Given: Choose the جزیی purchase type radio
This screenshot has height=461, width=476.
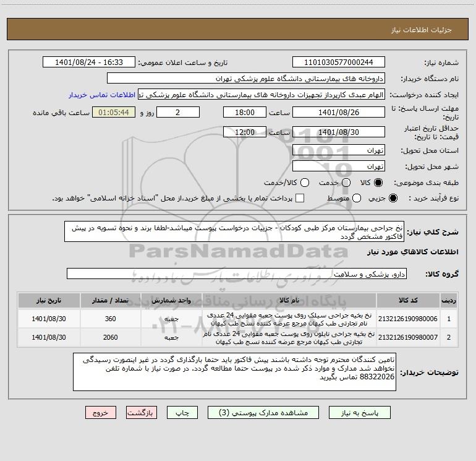Looking at the screenshot, I should (393, 198).
